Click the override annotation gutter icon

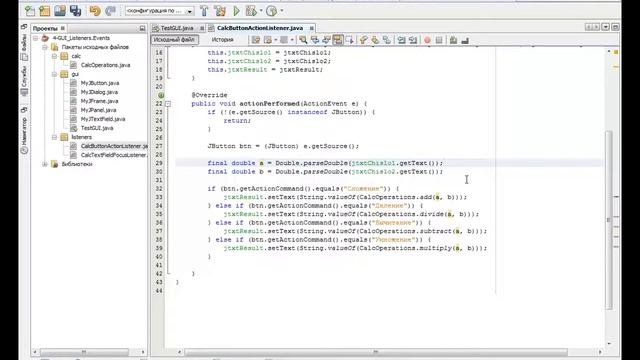click(x=161, y=95)
